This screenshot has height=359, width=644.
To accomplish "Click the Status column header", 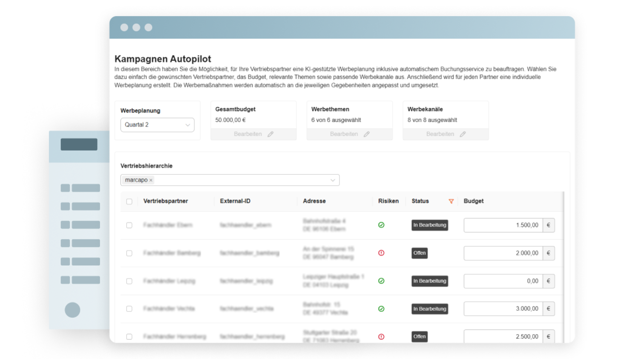I will (420, 201).
